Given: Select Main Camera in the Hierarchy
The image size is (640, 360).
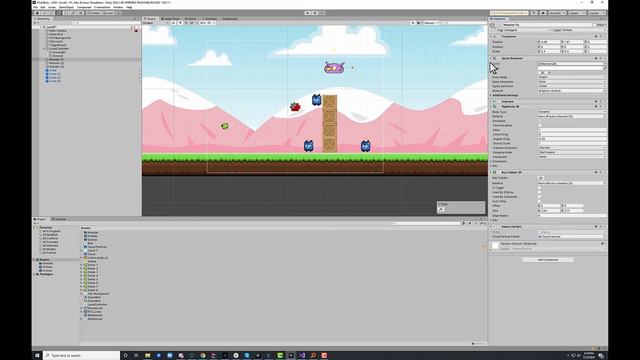Looking at the screenshot, I should (x=58, y=31).
